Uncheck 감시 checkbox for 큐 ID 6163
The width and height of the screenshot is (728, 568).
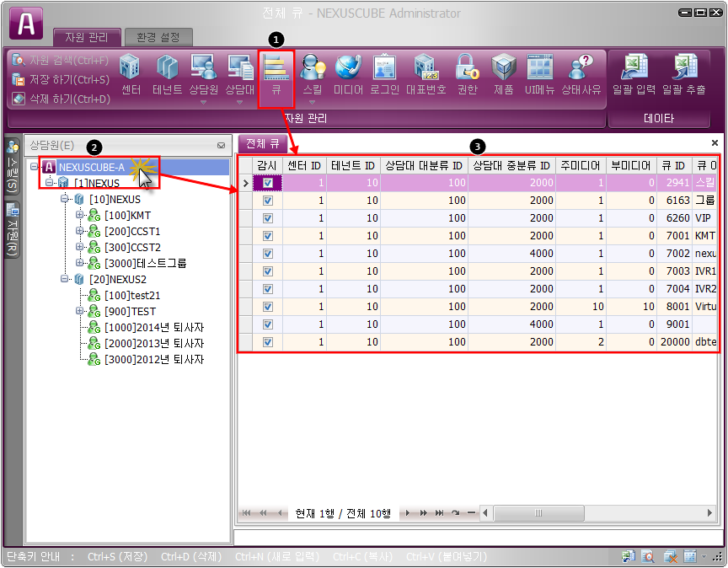(x=268, y=201)
